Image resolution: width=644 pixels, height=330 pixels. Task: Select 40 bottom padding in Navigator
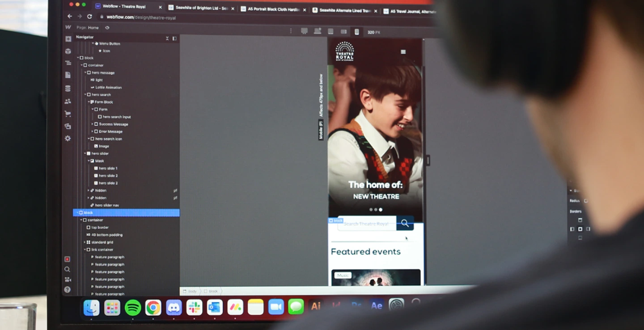104,235
